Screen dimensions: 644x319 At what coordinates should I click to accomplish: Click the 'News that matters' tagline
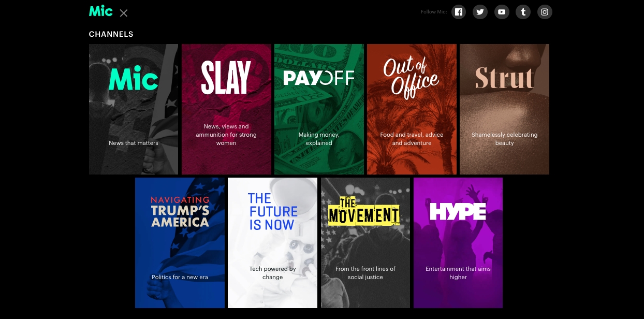[x=134, y=143]
